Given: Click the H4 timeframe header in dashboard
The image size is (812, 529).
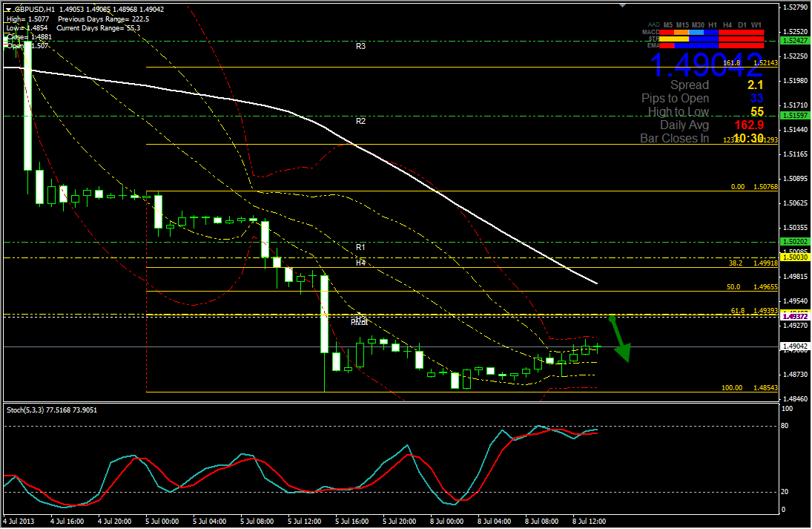Looking at the screenshot, I should [x=727, y=25].
